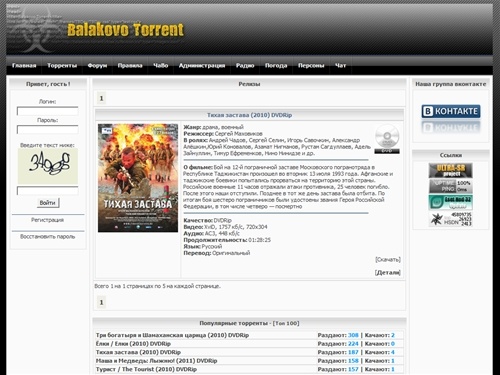Open the ЧаВо page
500x375 pixels.
click(161, 66)
